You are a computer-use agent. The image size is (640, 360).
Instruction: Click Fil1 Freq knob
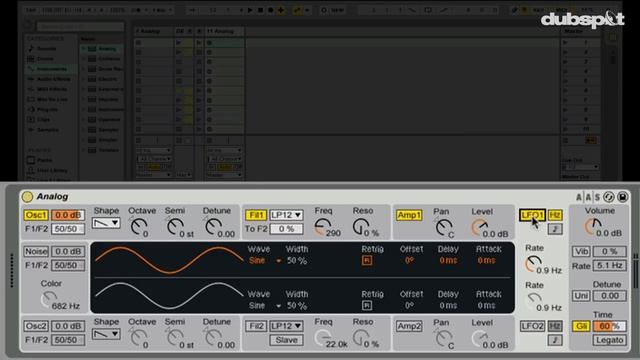click(x=323, y=227)
